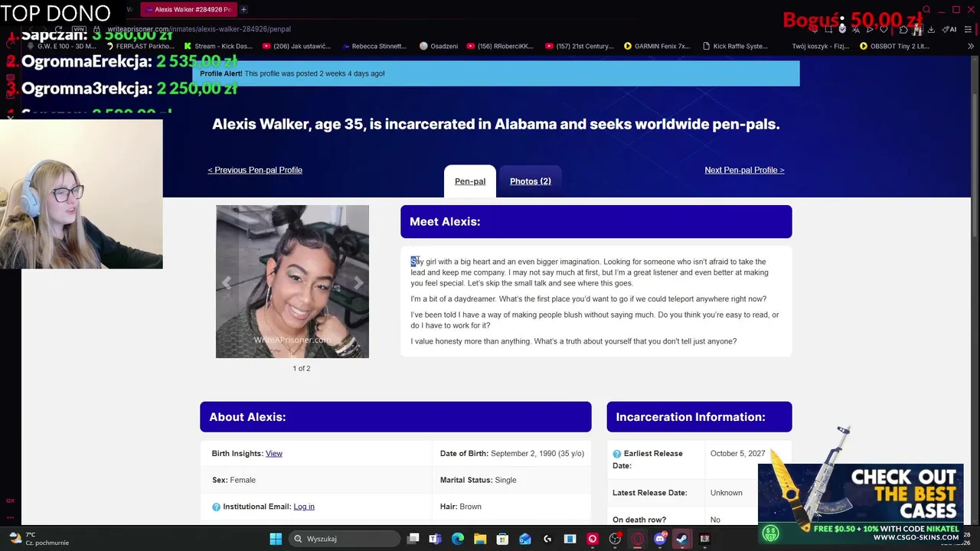The image size is (980, 551).
Task: Open the FERPLAST Parkho... bookmark
Action: (140, 46)
